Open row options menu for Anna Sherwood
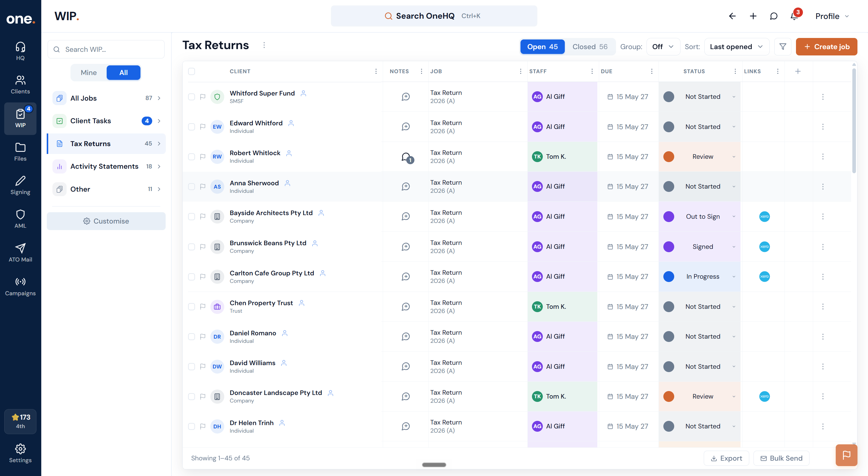 coord(823,186)
